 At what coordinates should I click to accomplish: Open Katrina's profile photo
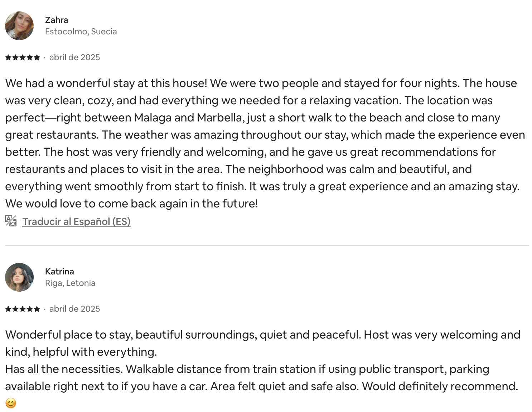[19, 277]
